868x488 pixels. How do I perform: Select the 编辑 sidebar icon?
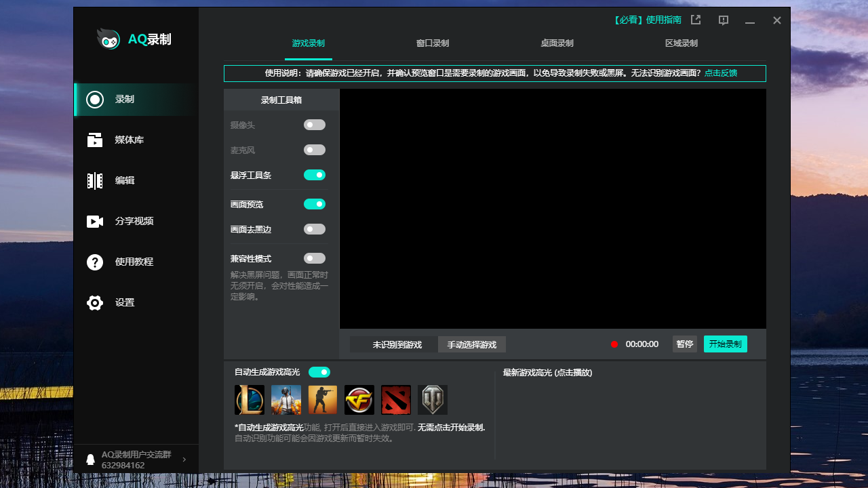pyautogui.click(x=125, y=180)
